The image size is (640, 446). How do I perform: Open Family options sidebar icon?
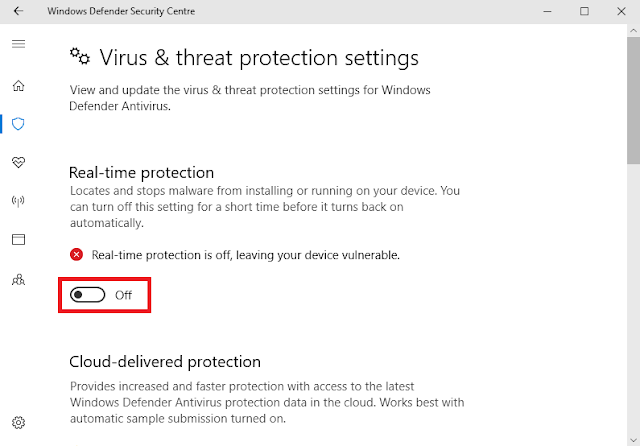pos(18,279)
